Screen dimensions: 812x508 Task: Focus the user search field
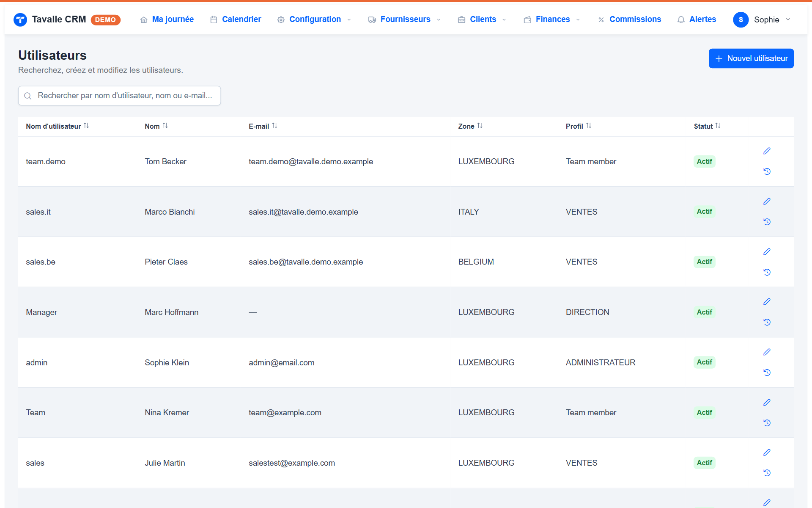click(119, 96)
